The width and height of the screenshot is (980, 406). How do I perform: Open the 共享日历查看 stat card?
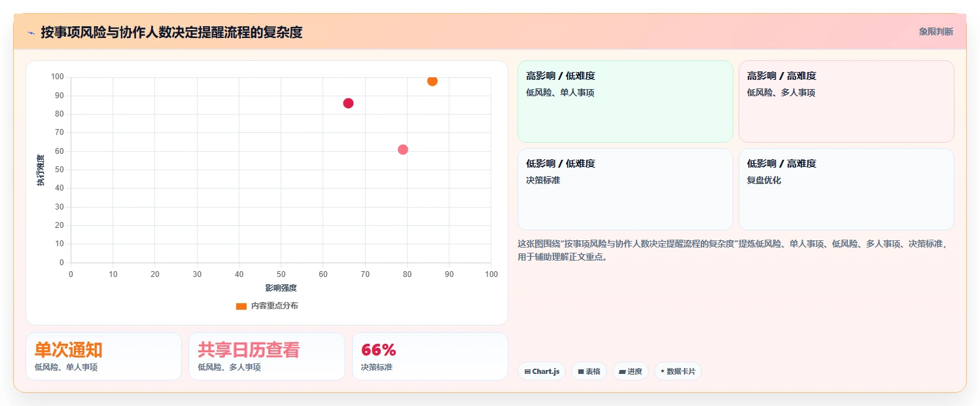[x=267, y=356]
